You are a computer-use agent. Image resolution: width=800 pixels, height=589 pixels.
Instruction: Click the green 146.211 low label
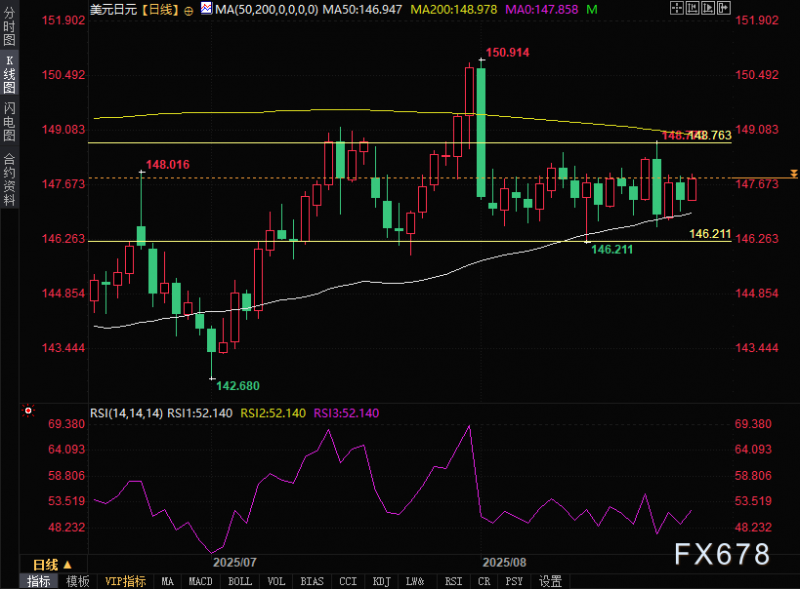pyautogui.click(x=612, y=249)
